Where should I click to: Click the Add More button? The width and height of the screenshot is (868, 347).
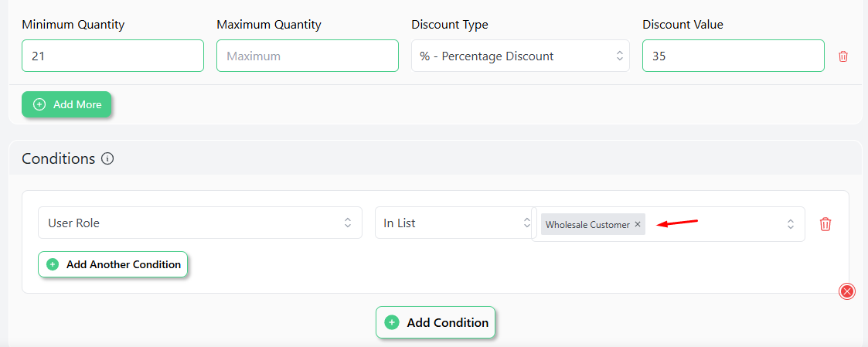click(66, 104)
